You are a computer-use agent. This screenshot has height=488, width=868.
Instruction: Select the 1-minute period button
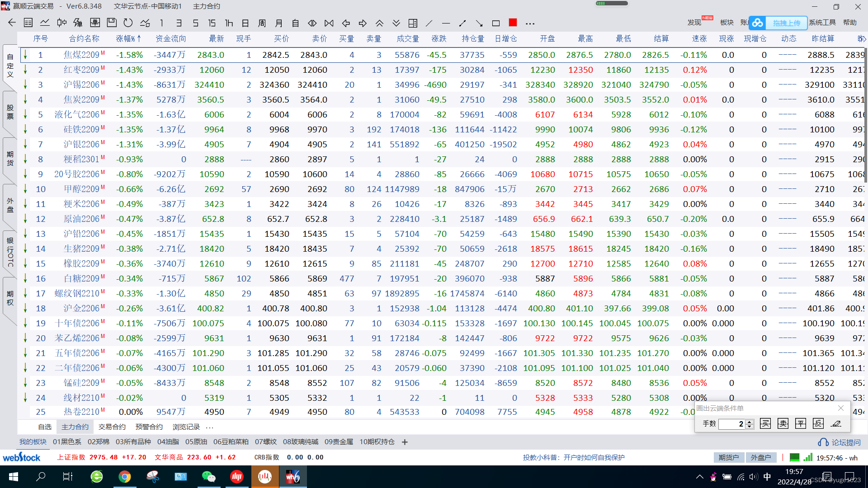coord(161,23)
